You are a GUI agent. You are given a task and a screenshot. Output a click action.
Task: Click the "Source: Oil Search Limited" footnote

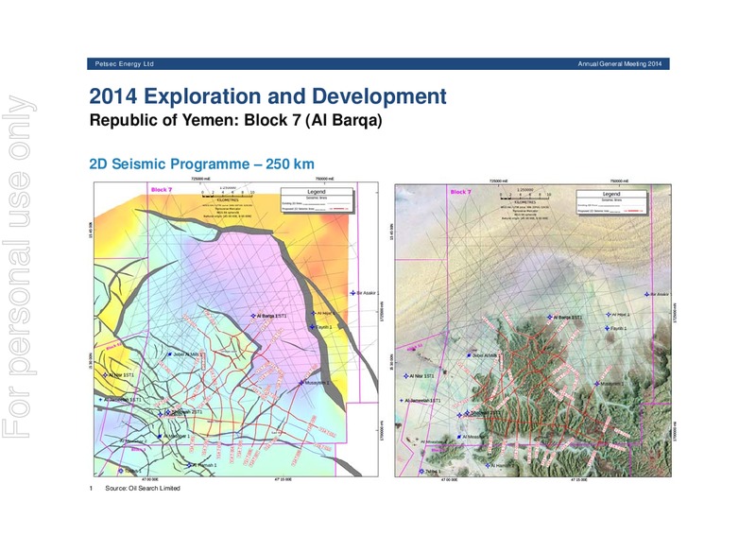point(143,488)
